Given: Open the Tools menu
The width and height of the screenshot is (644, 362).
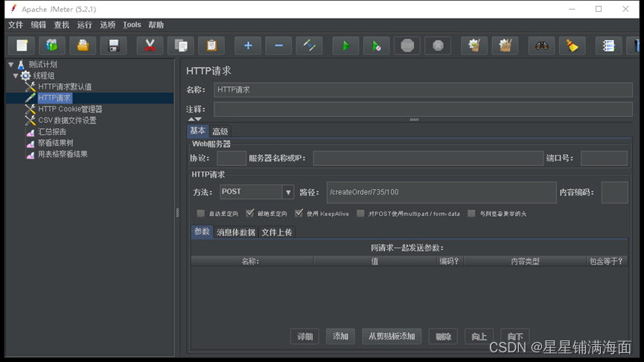Looking at the screenshot, I should tap(132, 25).
